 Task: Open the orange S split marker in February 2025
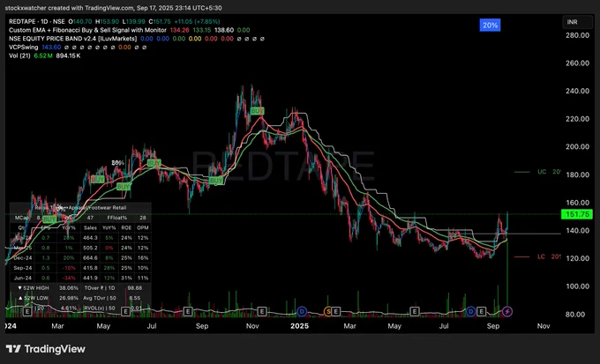[x=328, y=312]
